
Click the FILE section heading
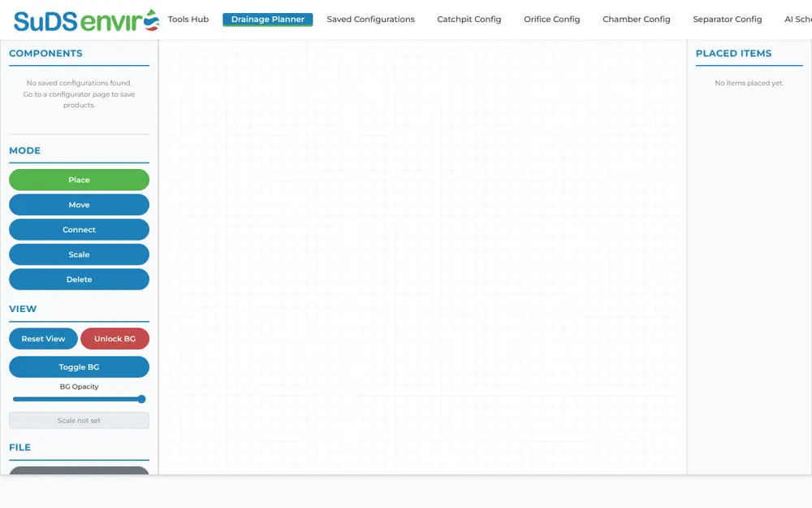pos(19,447)
